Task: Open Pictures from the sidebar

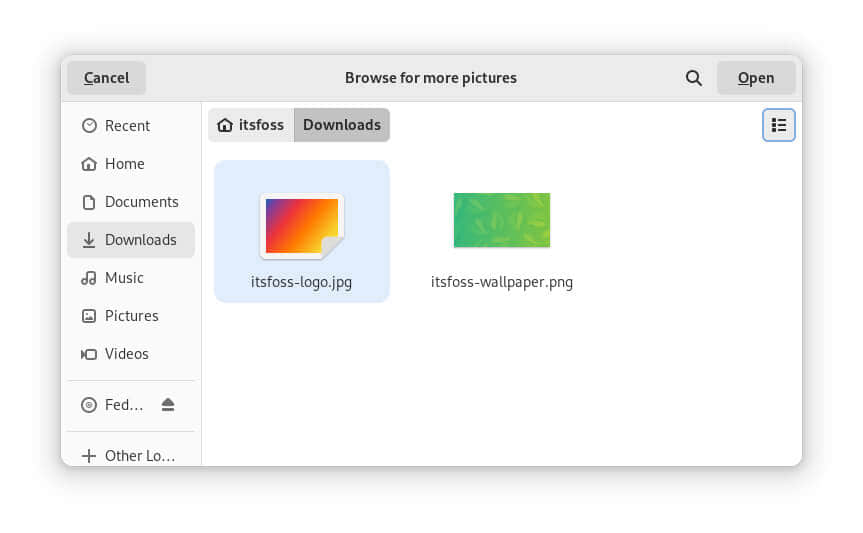Action: coord(131,316)
